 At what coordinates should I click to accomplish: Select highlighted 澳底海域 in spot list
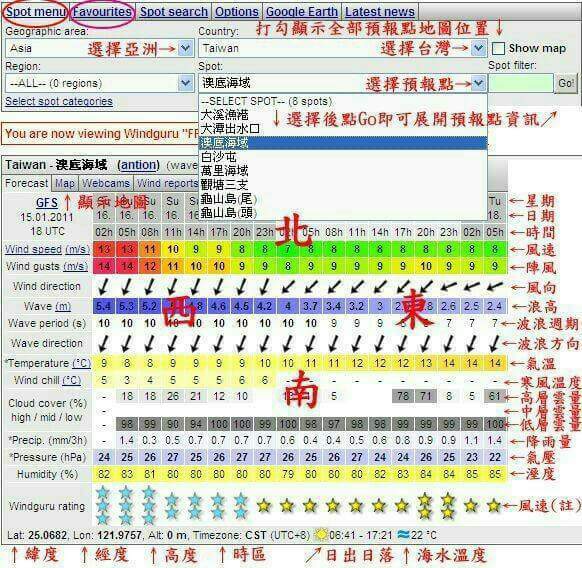(x=343, y=143)
